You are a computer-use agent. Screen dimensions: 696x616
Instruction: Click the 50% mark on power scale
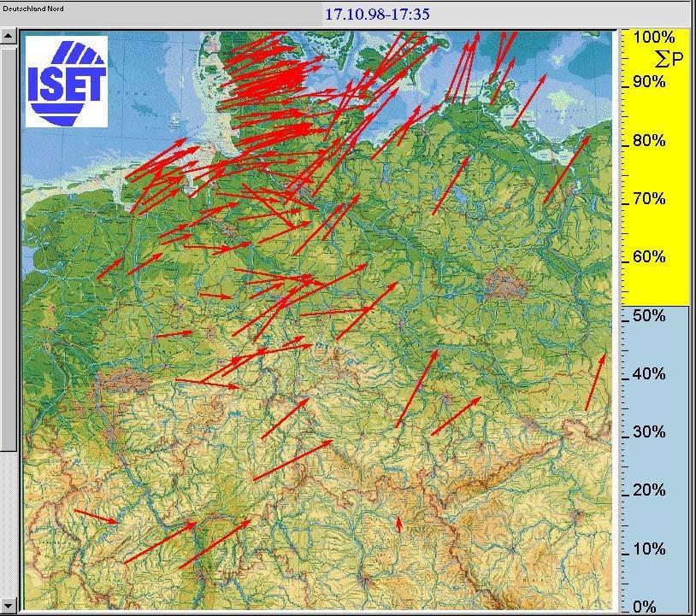(x=649, y=316)
